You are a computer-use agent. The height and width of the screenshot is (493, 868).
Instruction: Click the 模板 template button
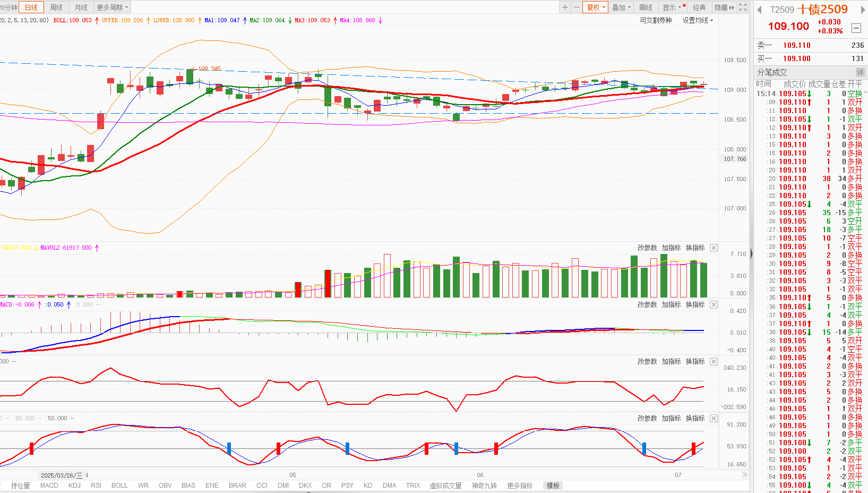click(x=553, y=486)
